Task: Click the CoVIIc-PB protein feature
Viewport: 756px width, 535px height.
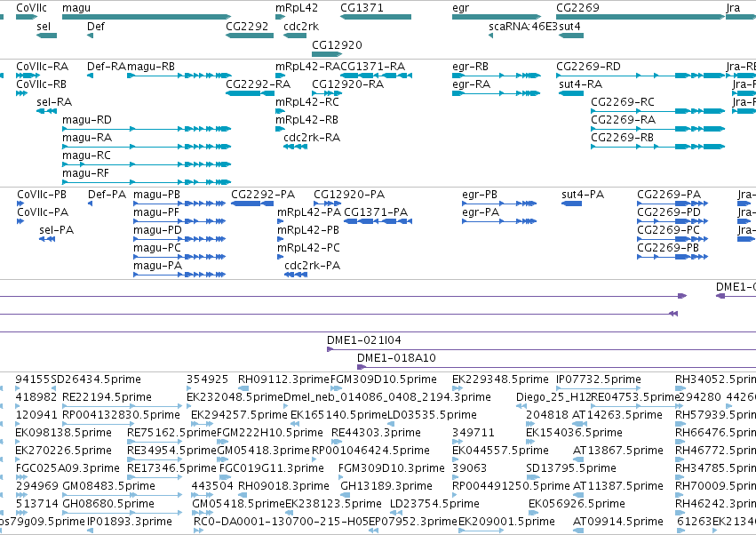Action: (x=20, y=204)
